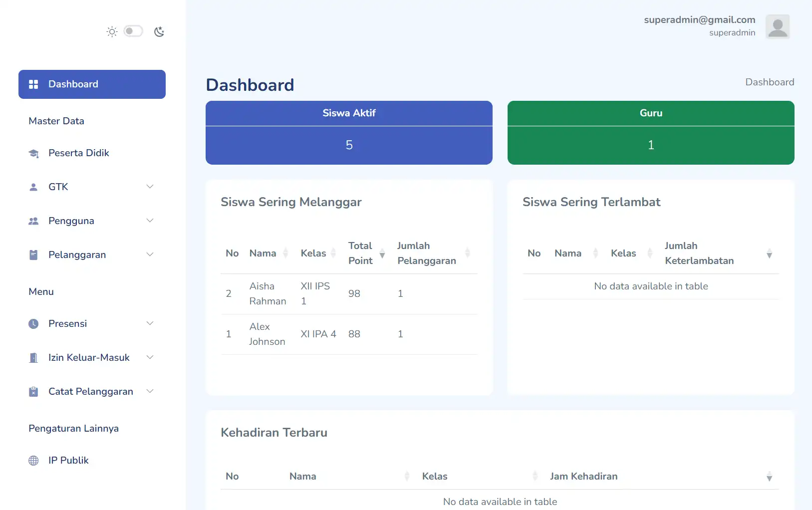
Task: Expand the Pengguna submenu chevron
Action: click(150, 220)
